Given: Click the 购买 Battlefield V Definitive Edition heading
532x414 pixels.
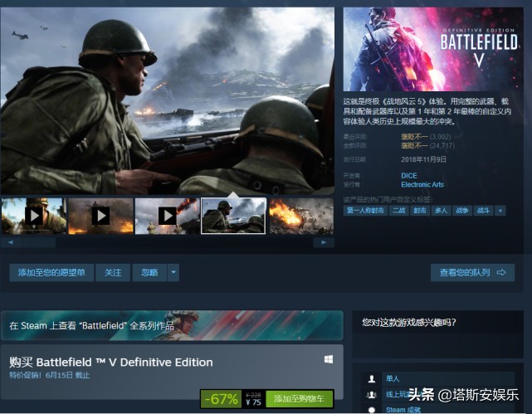Looking at the screenshot, I should point(111,362).
